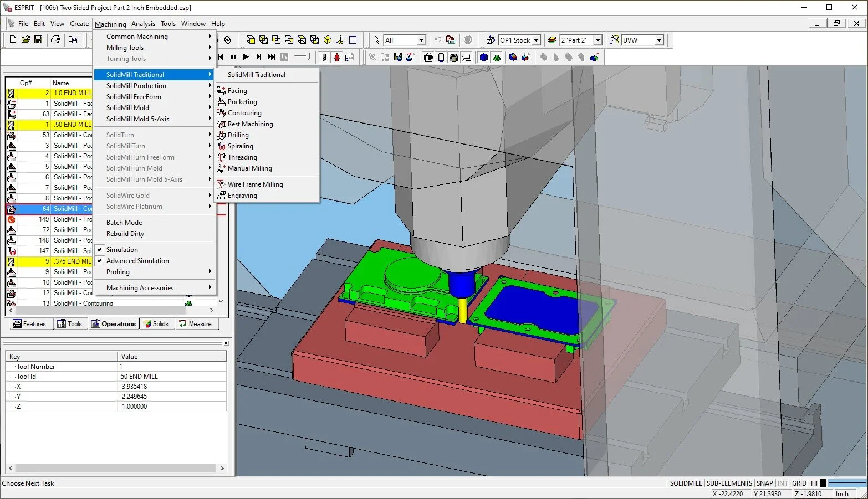Toggle SOLIDMILL mode in the status bar
The image size is (868, 499).
[x=686, y=483]
